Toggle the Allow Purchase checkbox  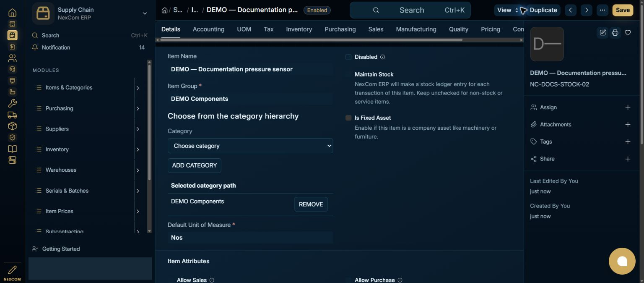tap(348, 280)
